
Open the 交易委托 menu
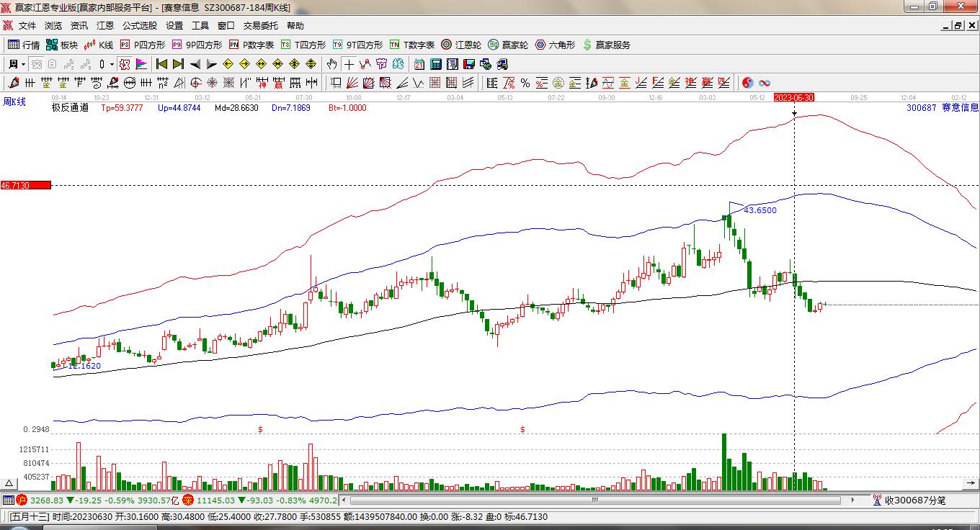tap(260, 26)
